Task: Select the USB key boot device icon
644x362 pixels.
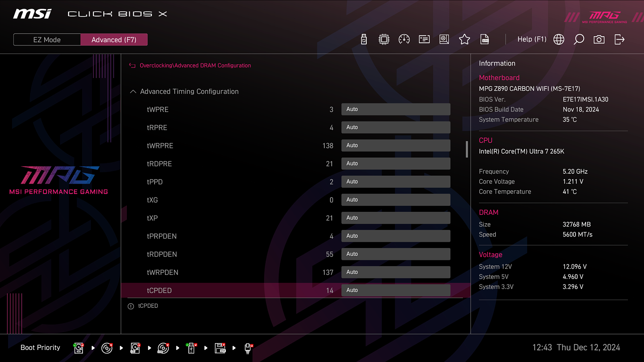Action: [x=192, y=348]
